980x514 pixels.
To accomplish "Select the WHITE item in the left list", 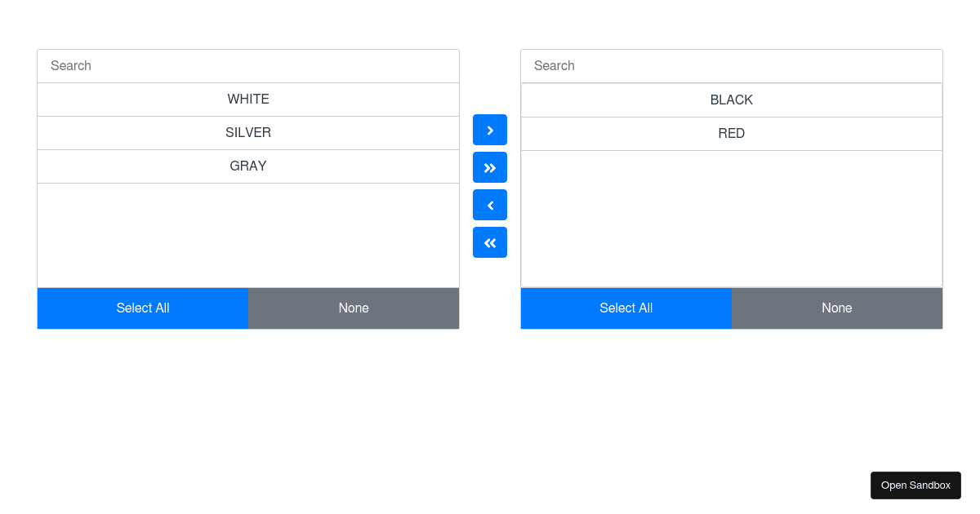I will (x=248, y=99).
